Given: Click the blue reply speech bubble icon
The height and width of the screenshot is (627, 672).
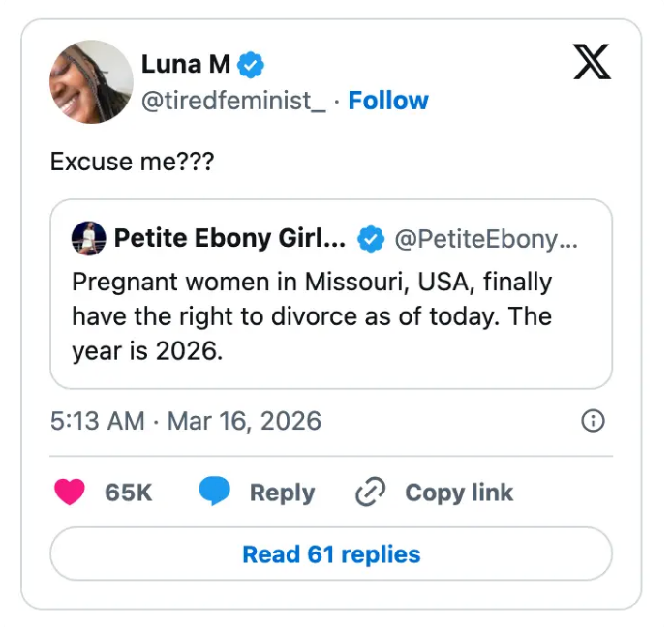Looking at the screenshot, I should click(215, 492).
